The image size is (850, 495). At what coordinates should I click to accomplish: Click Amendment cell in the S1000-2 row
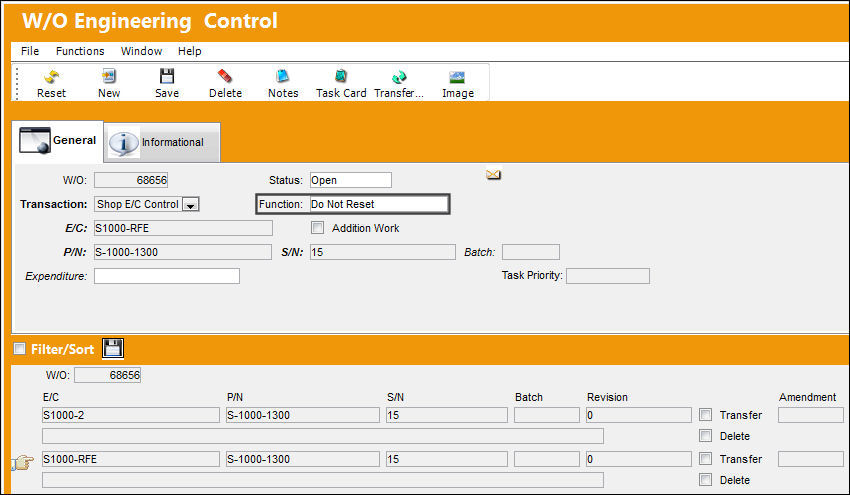[810, 415]
